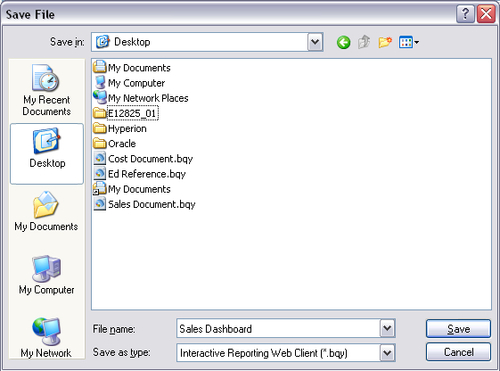The image size is (500, 371).
Task: Open the View menu icon
Action: coord(409,42)
